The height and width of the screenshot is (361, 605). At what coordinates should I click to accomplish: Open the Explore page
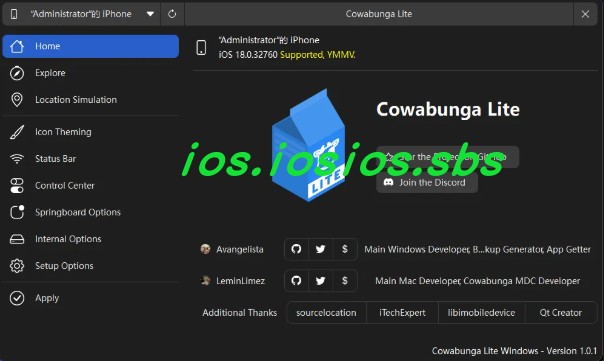click(x=91, y=73)
